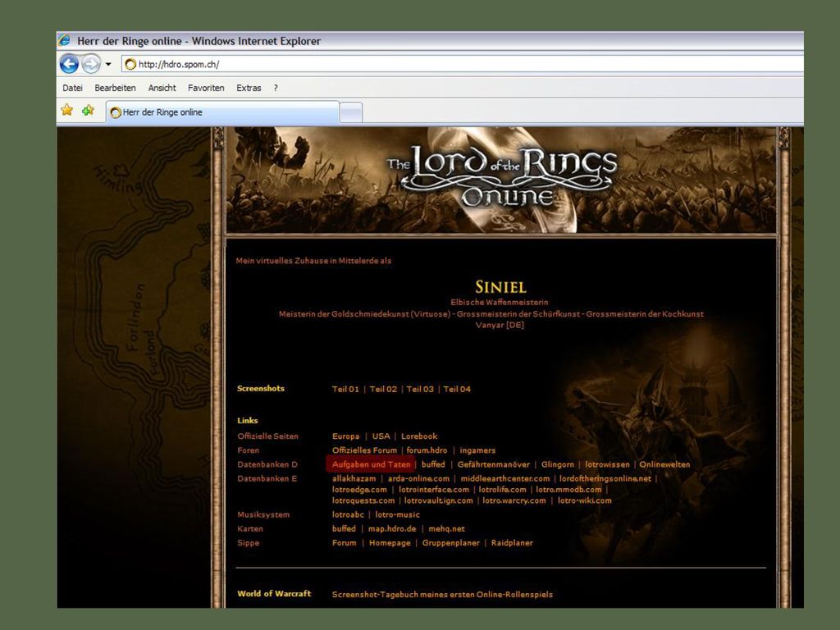
Task: Click the 'Mein virtuelles Zuhause in Mittelerde als' text
Action: coord(313,261)
